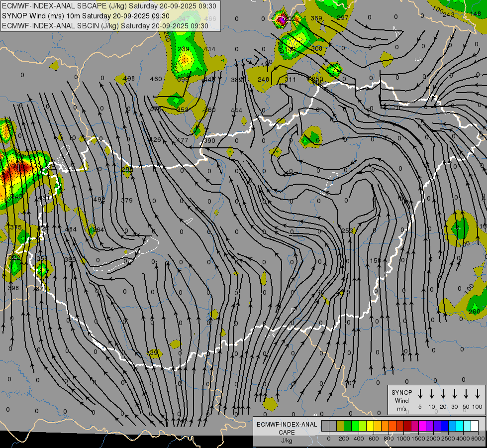The height and width of the screenshot is (448, 487).
Task: Click the map value 139
Action: 152,353
